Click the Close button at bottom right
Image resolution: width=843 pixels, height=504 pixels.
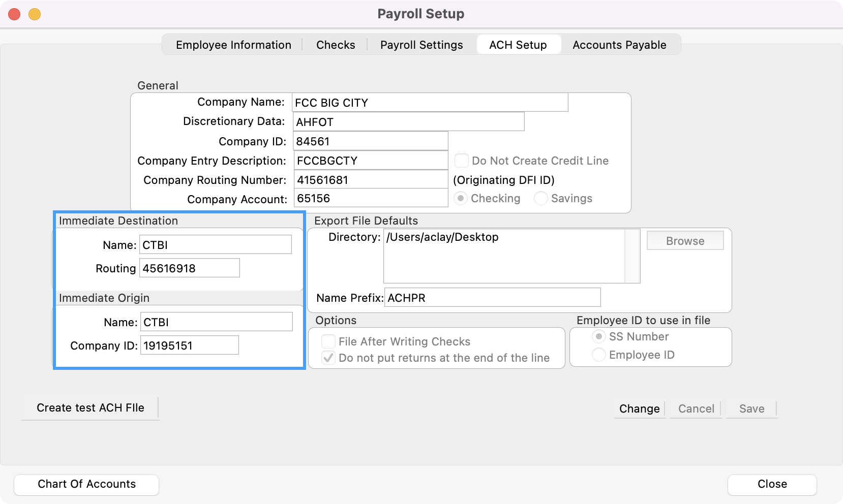pos(772,484)
